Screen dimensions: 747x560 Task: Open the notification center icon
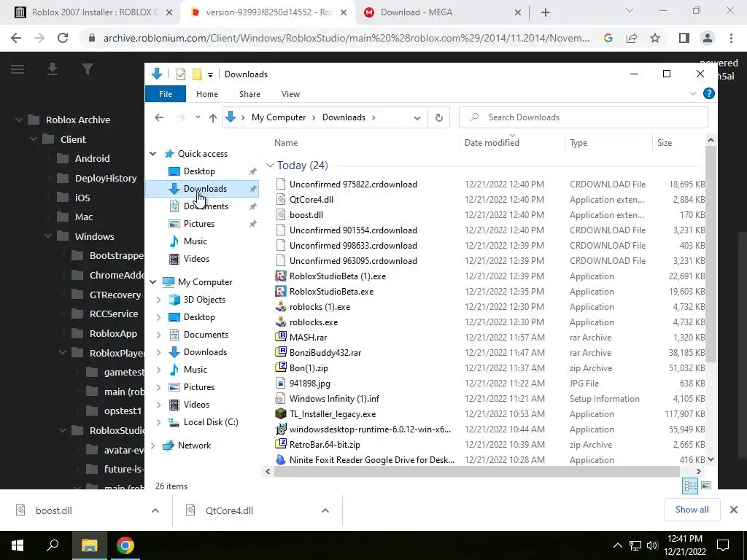(723, 545)
